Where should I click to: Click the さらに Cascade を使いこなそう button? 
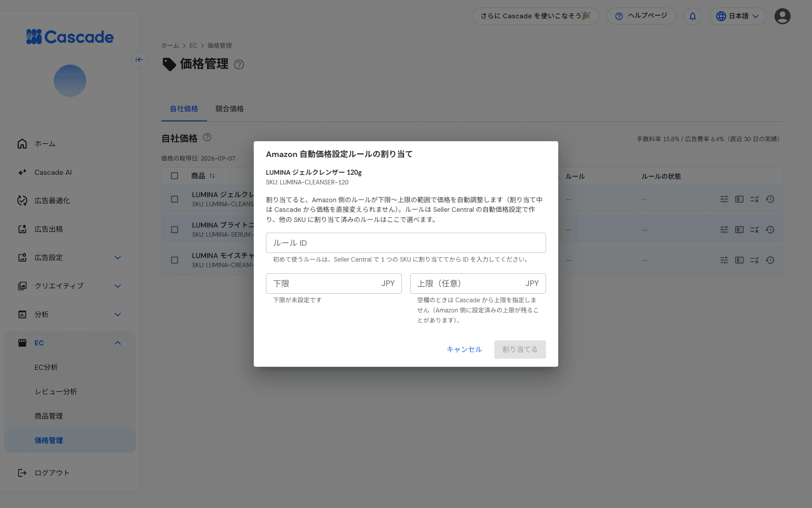pyautogui.click(x=535, y=16)
